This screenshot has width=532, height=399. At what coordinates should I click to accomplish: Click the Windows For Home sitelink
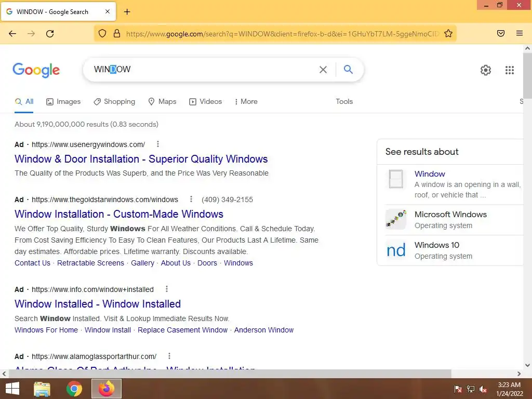46,330
